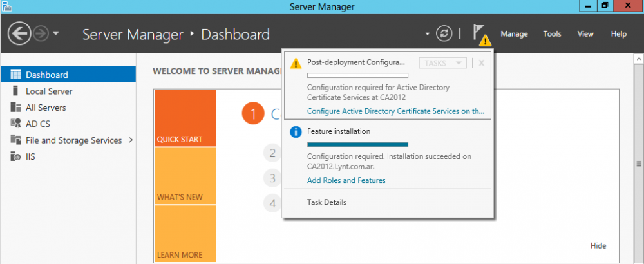Open the View menu
Viewport: 644px width, 264px height.
coord(585,34)
